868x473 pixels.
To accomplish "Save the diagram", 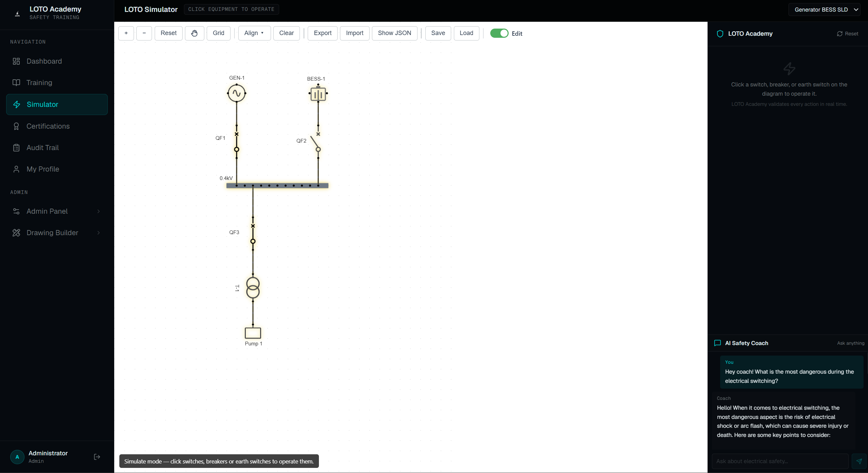I will pos(438,33).
